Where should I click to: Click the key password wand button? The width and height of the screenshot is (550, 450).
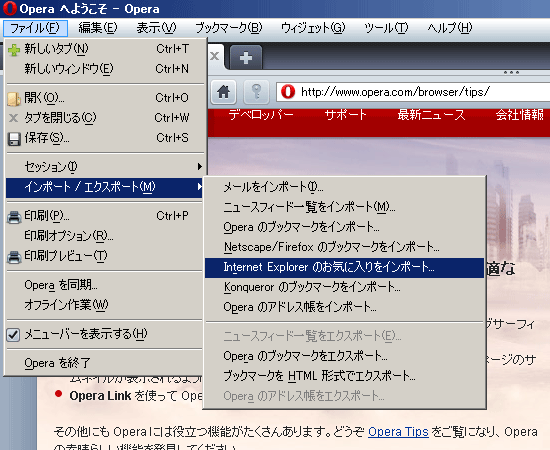[256, 92]
